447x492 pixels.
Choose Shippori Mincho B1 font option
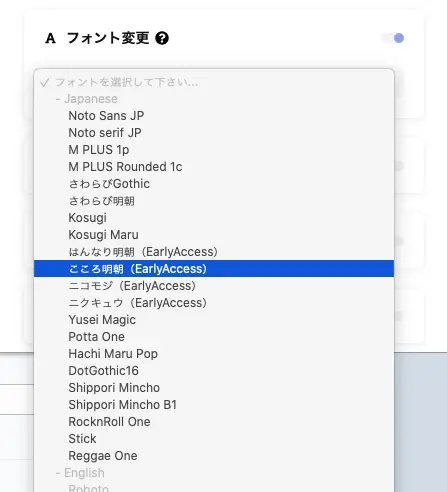(x=214, y=405)
